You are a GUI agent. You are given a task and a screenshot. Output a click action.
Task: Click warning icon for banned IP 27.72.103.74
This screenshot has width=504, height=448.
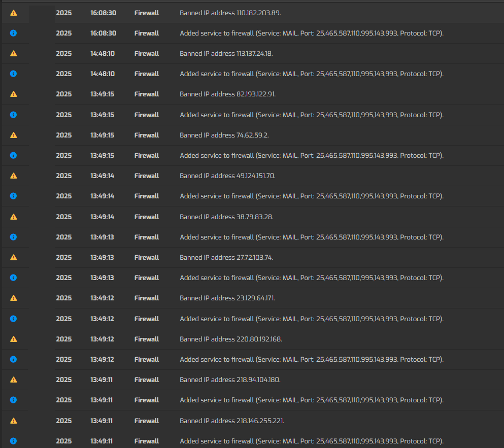coord(14,257)
